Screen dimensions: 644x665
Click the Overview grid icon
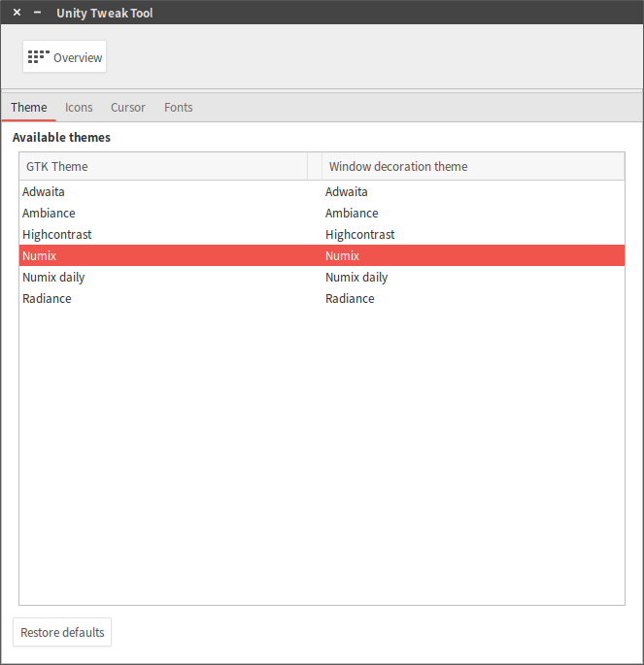[x=39, y=57]
